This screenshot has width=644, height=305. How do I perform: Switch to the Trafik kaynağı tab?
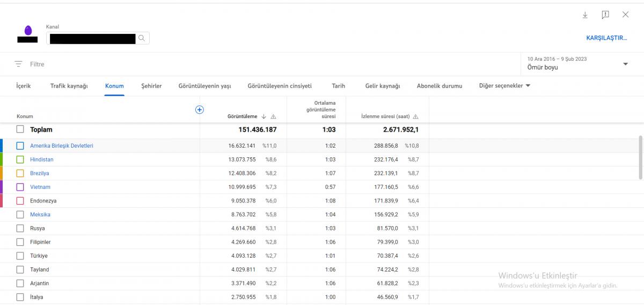(x=69, y=86)
